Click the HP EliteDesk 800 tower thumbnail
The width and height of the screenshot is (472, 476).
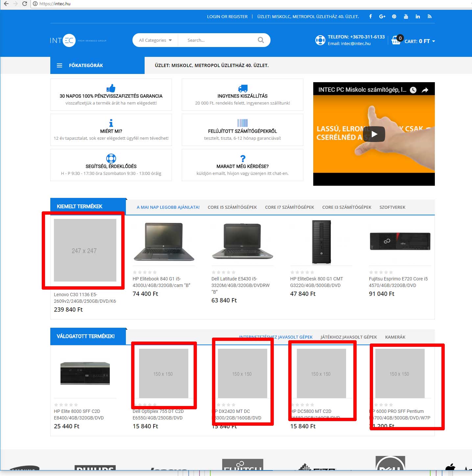point(321,242)
